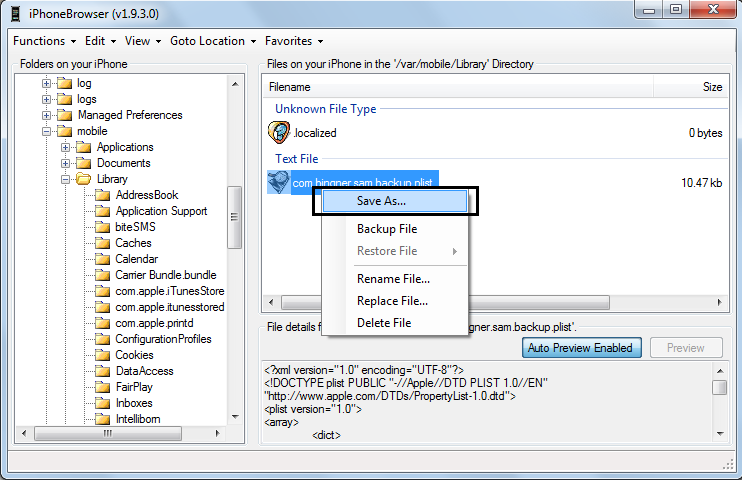Expand the Documents folder node
The height and width of the screenshot is (480, 742).
pos(66,164)
